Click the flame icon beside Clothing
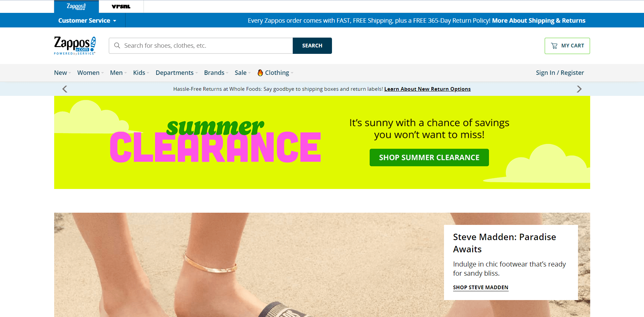The image size is (644, 317). point(260,73)
